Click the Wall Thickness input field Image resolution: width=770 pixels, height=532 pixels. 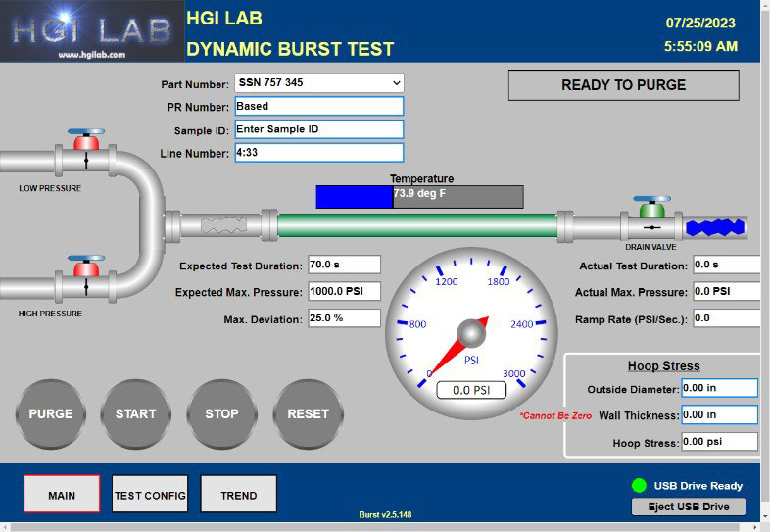pyautogui.click(x=719, y=414)
